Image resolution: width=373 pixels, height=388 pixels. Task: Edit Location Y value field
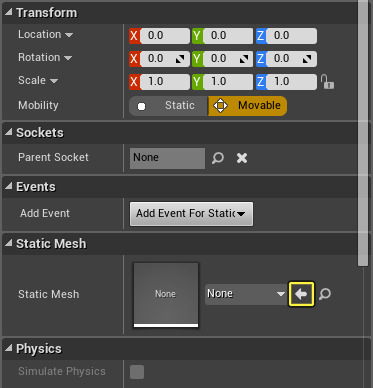pyautogui.click(x=228, y=36)
